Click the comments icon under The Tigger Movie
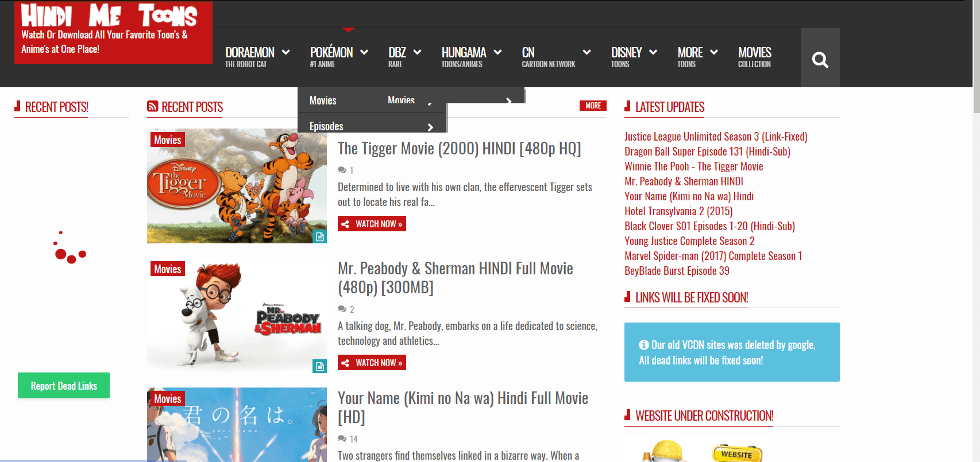This screenshot has width=980, height=462. tap(342, 170)
